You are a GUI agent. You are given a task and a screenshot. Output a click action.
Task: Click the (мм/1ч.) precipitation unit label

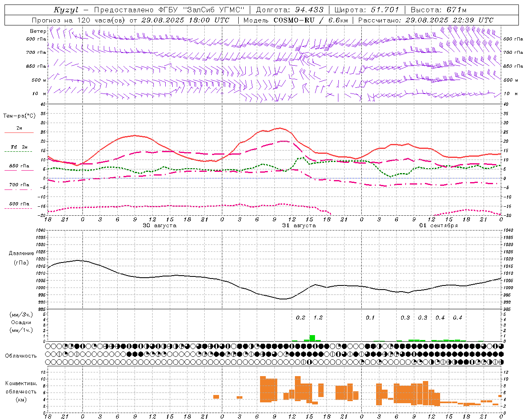pos(21,330)
